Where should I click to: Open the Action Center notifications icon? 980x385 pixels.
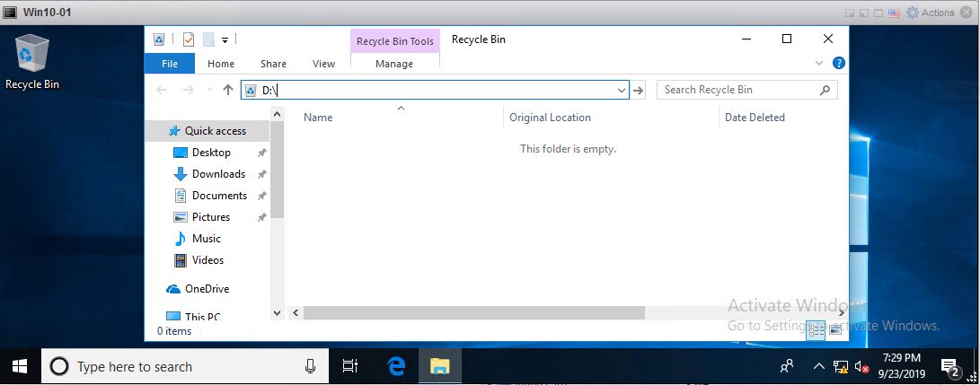[950, 368]
